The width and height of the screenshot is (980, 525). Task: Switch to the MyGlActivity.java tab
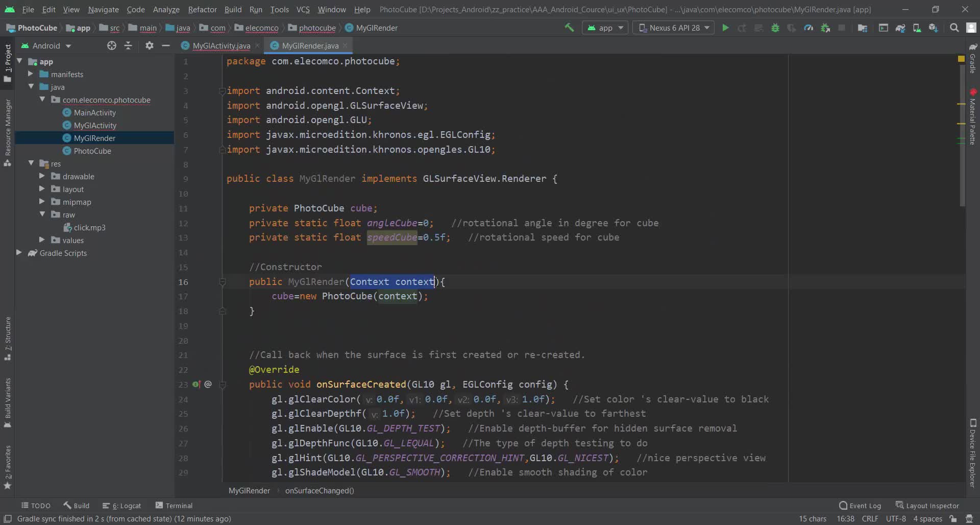click(x=220, y=45)
